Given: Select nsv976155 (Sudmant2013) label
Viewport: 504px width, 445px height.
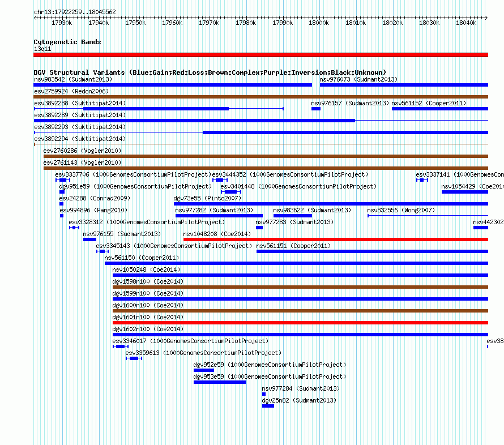Looking at the screenshot, I should coord(122,234).
